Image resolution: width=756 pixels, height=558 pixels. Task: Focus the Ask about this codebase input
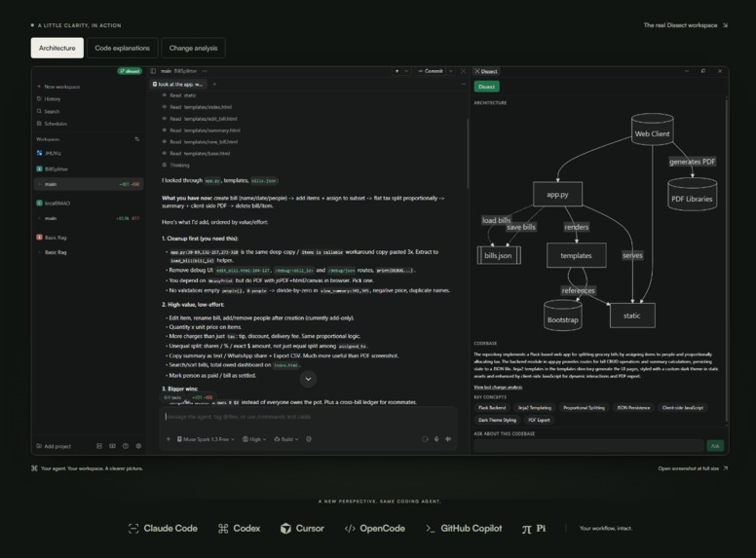pos(588,446)
